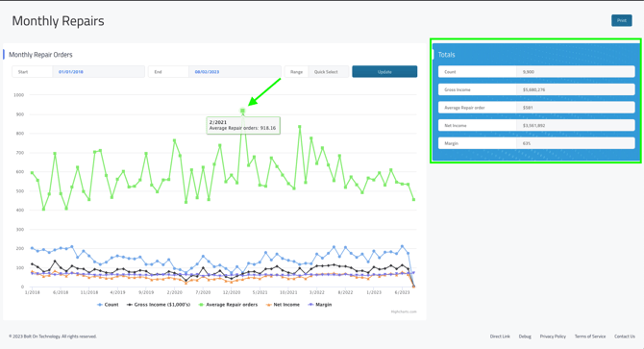Viewport: 644px width, 349px height.
Task: Select the Start date field 01/01/2018
Action: (x=99, y=72)
